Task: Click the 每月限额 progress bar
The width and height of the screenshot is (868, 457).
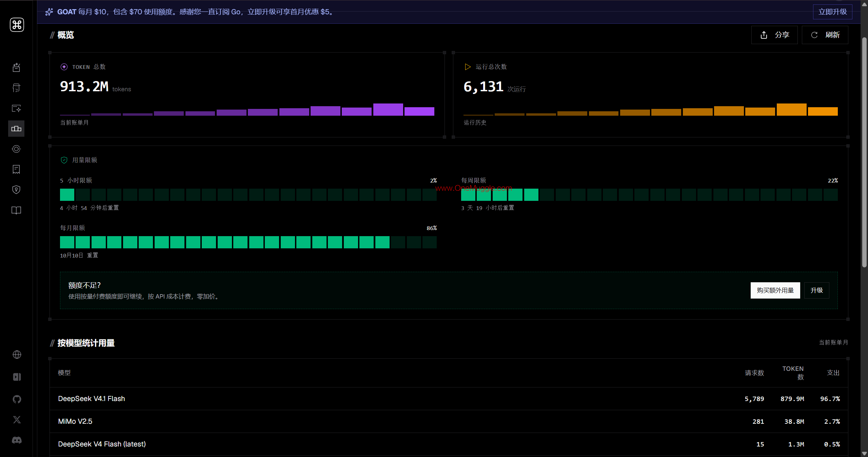Action: (248, 242)
